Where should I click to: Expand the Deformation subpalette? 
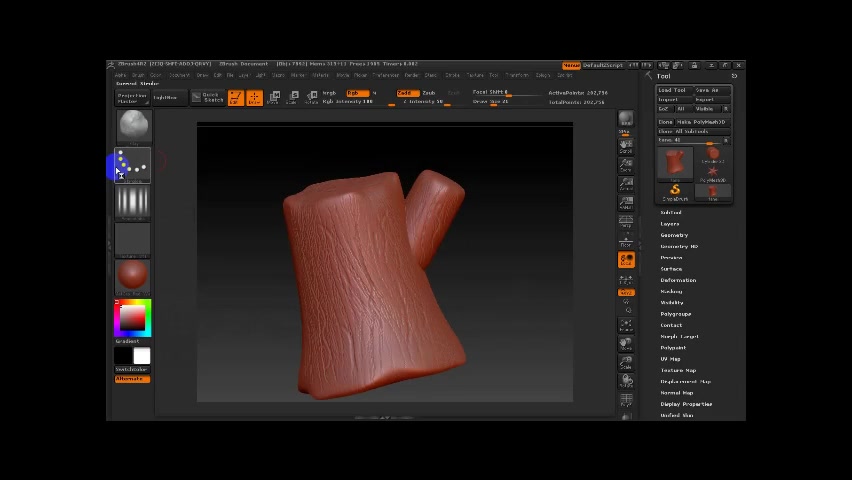point(678,280)
